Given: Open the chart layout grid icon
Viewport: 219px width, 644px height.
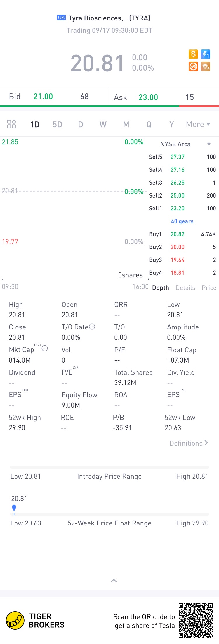Looking at the screenshot, I should (x=11, y=124).
